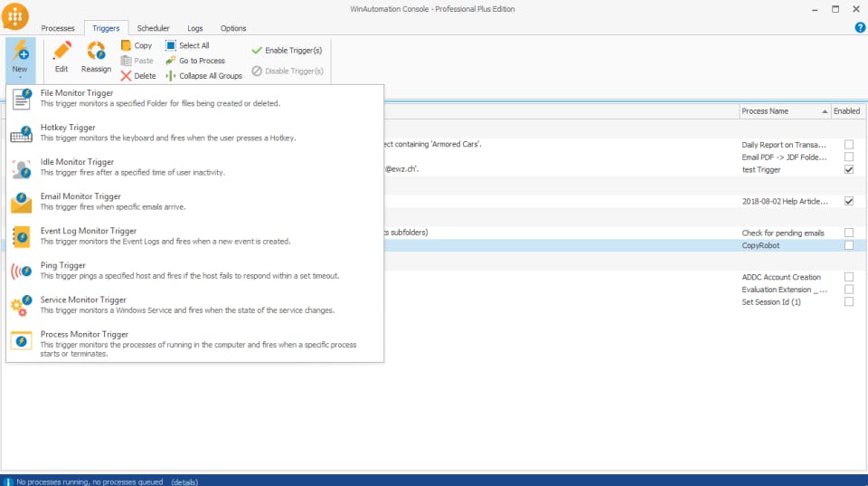868x486 pixels.
Task: Choose Ping Trigger signal icon
Action: (22, 272)
